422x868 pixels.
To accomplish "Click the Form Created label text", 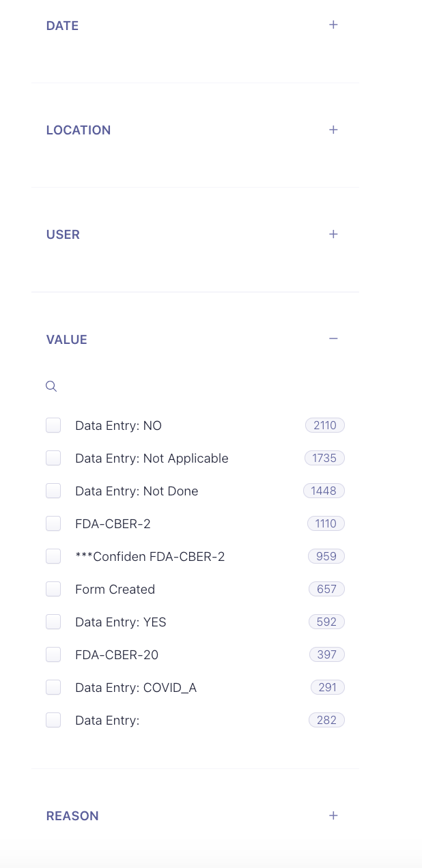I will coord(115,590).
